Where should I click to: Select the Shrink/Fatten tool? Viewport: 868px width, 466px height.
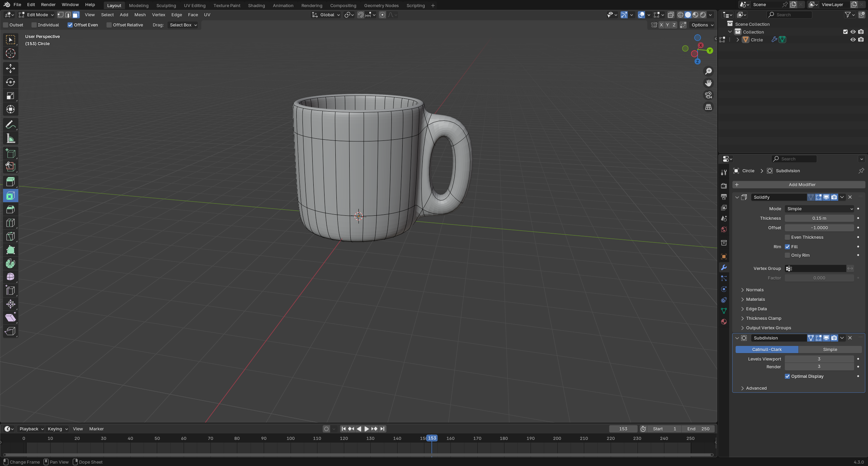(x=11, y=304)
